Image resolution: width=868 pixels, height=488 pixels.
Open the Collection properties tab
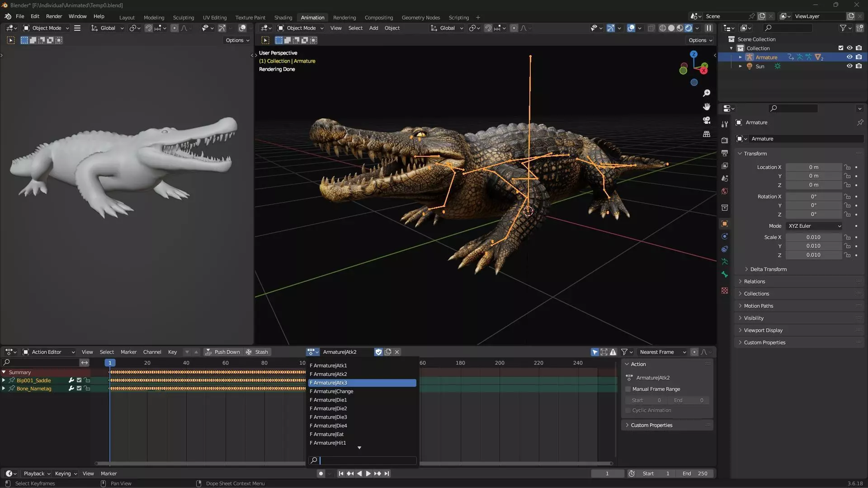725,207
